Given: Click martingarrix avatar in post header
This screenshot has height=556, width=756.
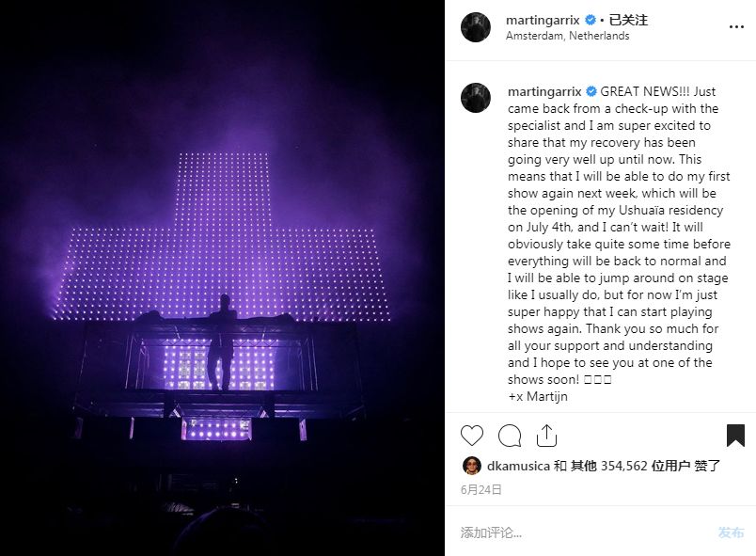Looking at the screenshot, I should click(476, 27).
